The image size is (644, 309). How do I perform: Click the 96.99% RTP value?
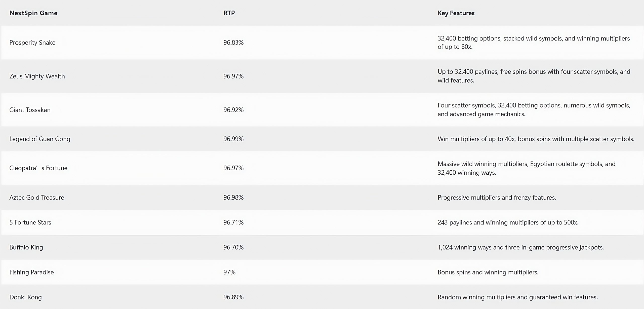pyautogui.click(x=233, y=139)
